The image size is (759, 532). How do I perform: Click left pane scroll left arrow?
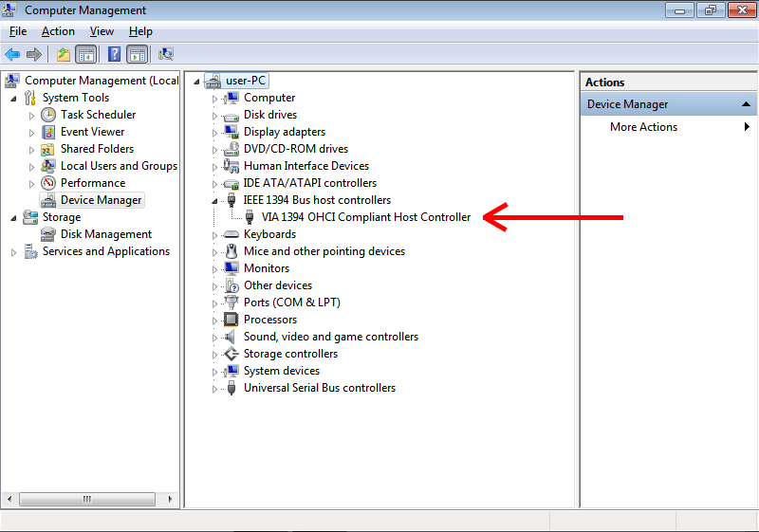click(x=9, y=499)
